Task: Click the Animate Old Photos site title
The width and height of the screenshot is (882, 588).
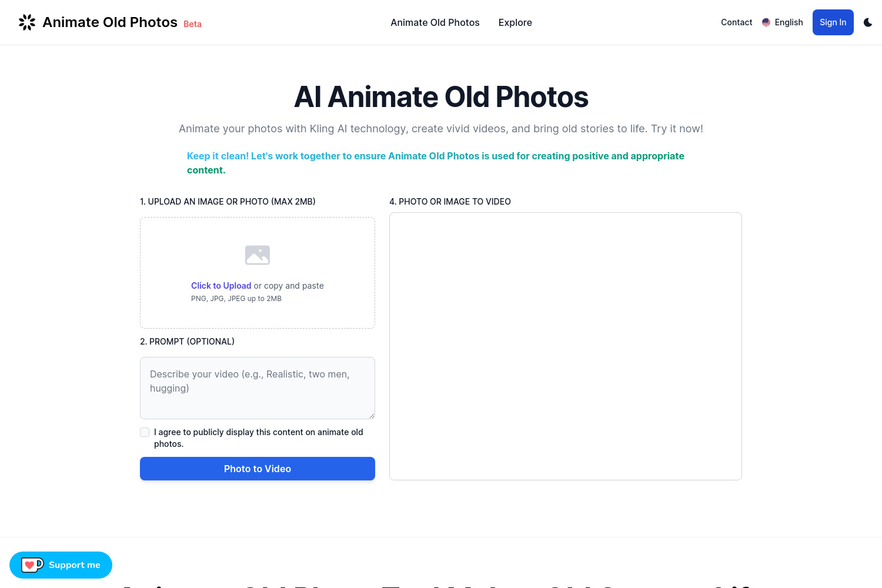Action: pos(110,22)
